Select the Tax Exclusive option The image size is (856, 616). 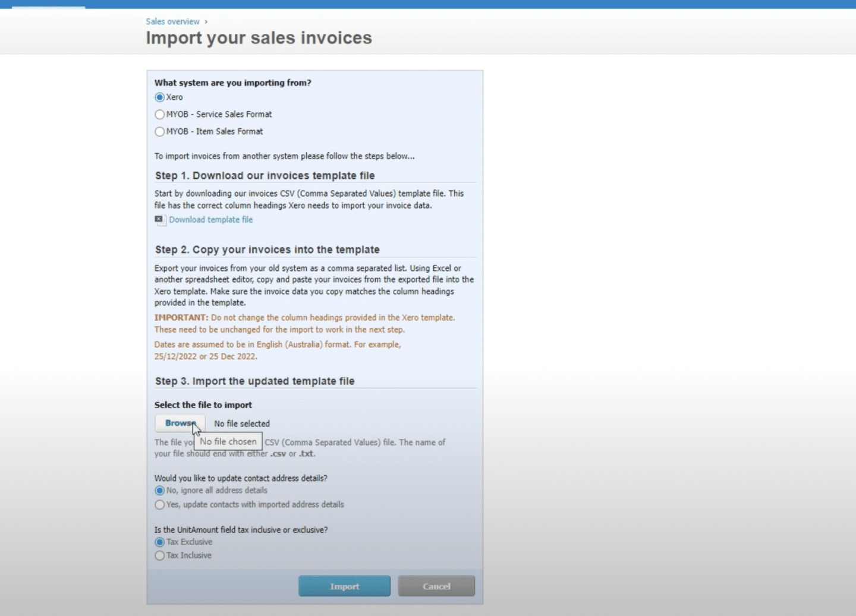click(159, 542)
